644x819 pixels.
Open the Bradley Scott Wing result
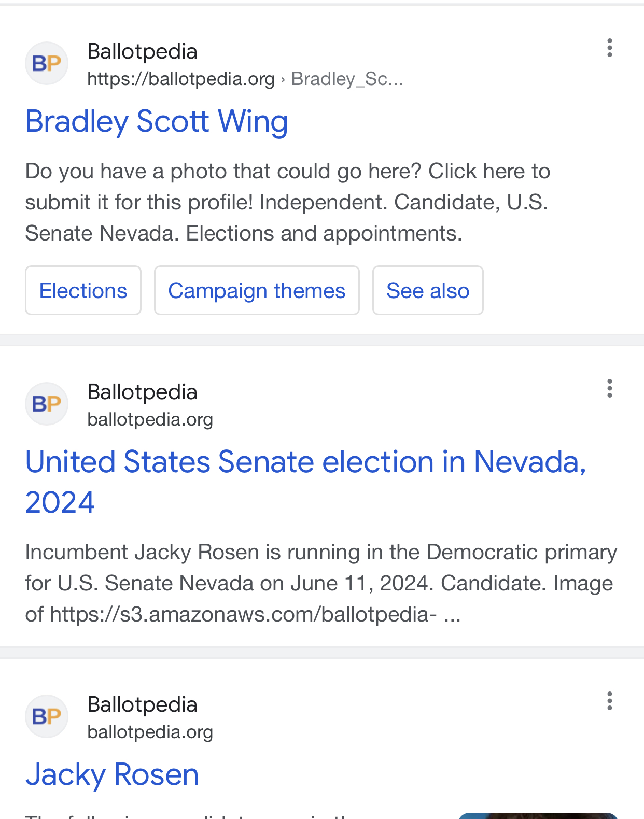click(x=157, y=122)
